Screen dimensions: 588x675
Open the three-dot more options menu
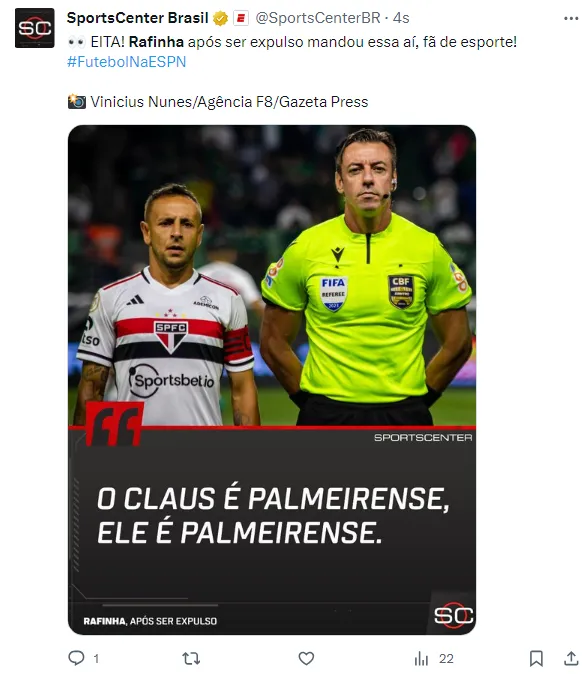tap(571, 19)
